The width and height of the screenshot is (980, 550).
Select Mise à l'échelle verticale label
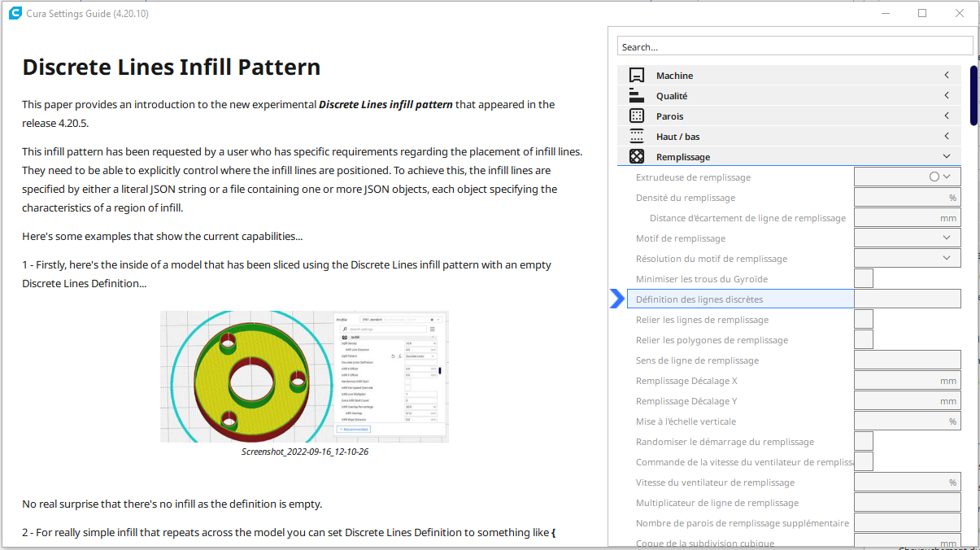[686, 421]
